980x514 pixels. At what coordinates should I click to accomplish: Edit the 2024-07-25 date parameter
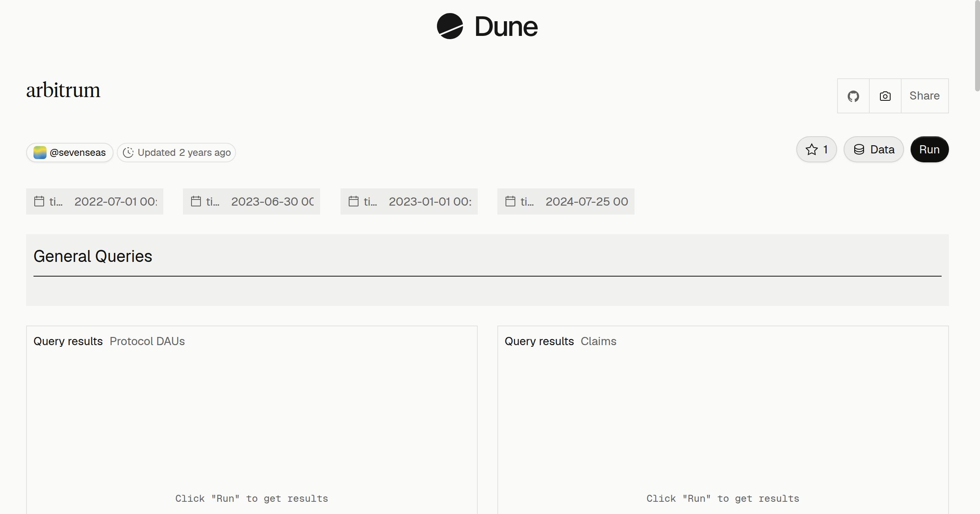tap(566, 202)
